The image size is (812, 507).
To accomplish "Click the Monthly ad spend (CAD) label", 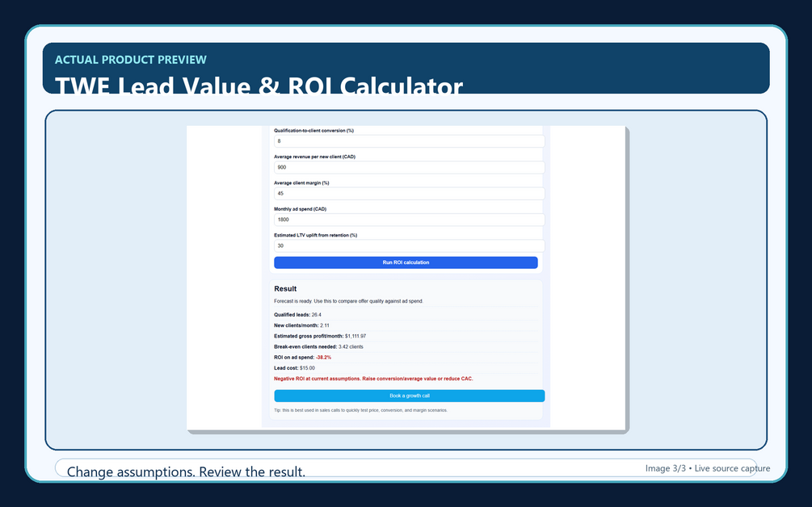I will pos(301,209).
